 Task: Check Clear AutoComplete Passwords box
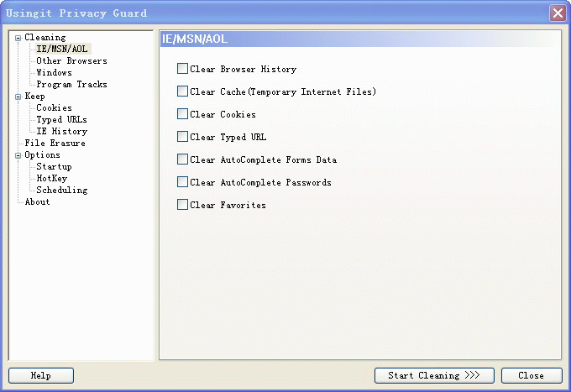pos(182,182)
